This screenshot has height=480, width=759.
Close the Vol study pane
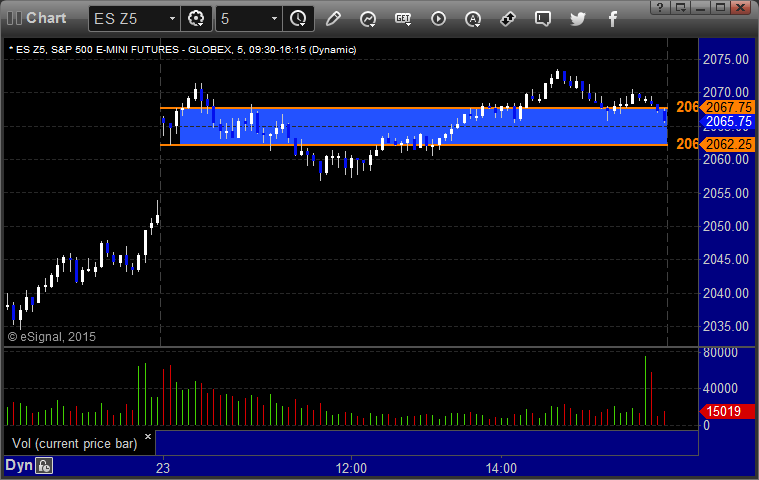(148, 436)
